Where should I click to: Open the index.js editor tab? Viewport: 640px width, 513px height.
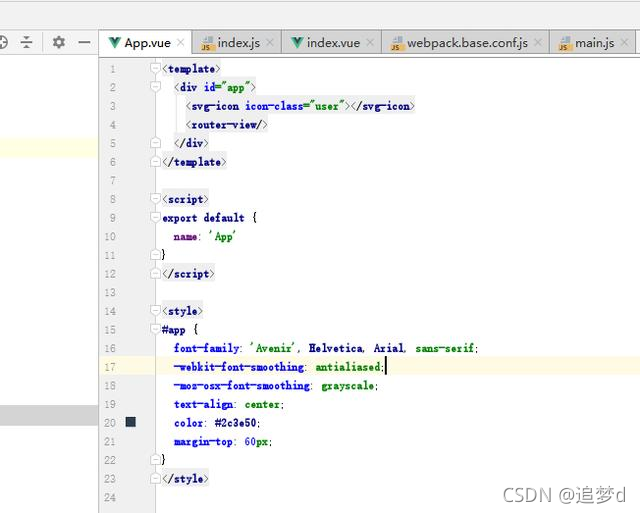(237, 43)
